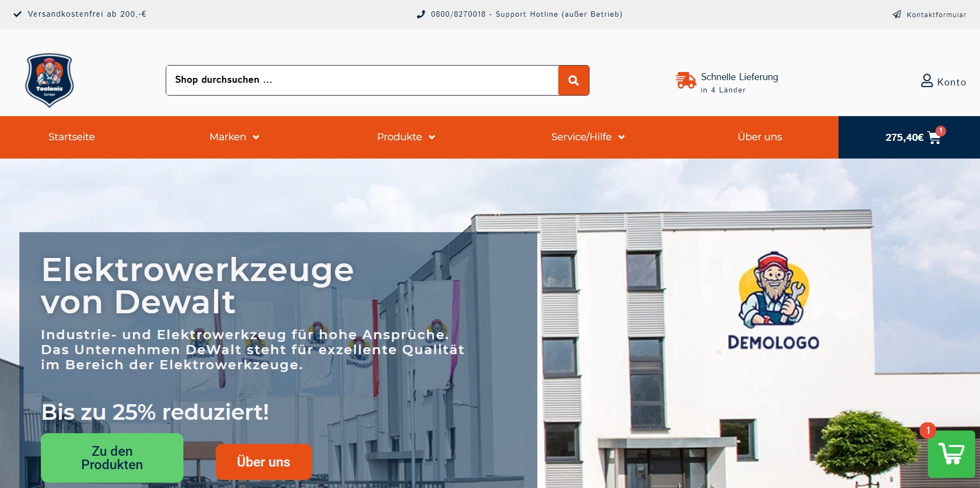
Task: Open the floating green cart widget
Action: [951, 454]
